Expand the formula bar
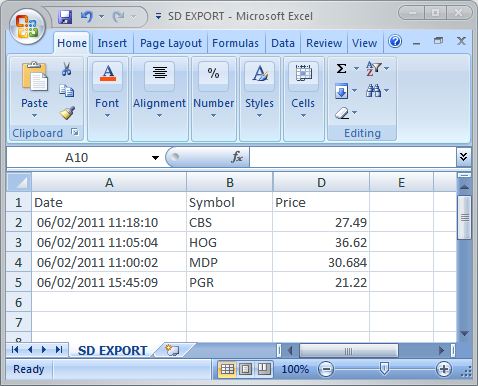This screenshot has height=386, width=478. point(464,157)
